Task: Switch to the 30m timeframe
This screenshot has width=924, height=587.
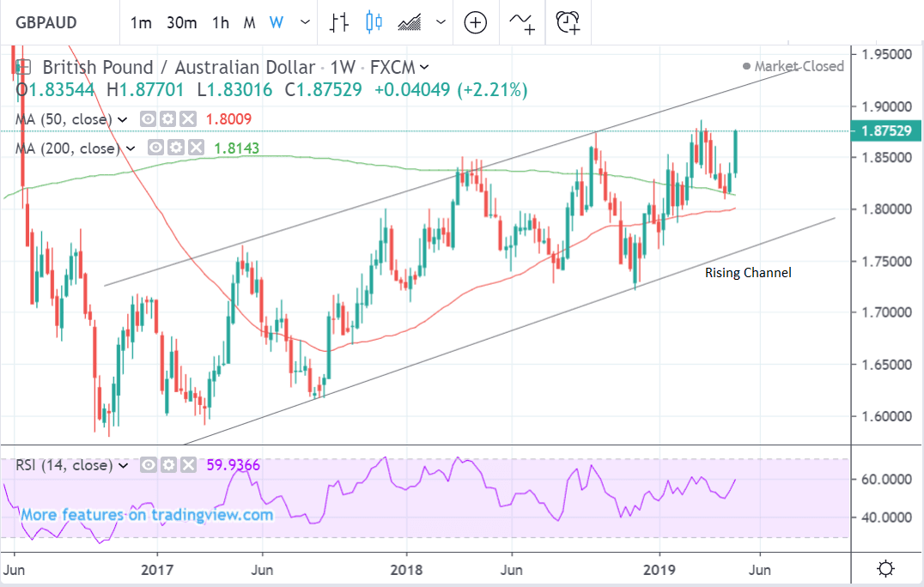Action: point(182,22)
